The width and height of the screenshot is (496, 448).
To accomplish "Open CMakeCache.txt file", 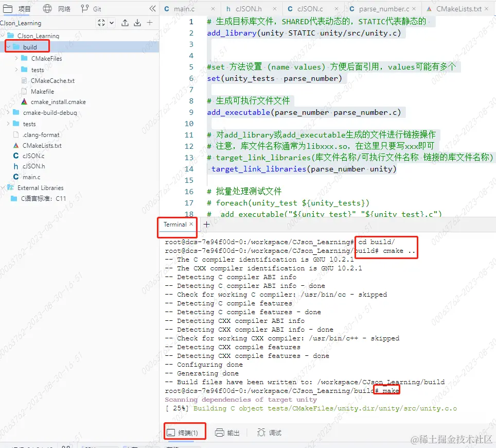I will click(x=52, y=81).
